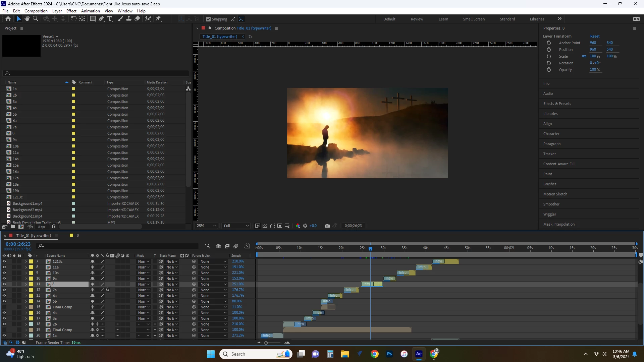Hide layer 1213c with eye icon
This screenshot has width=644, height=362.
pos(4,261)
